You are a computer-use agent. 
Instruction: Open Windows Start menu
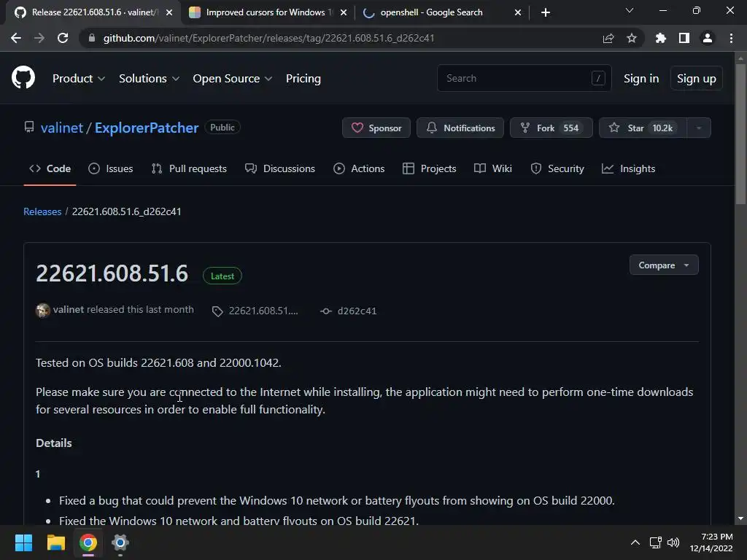pos(23,542)
